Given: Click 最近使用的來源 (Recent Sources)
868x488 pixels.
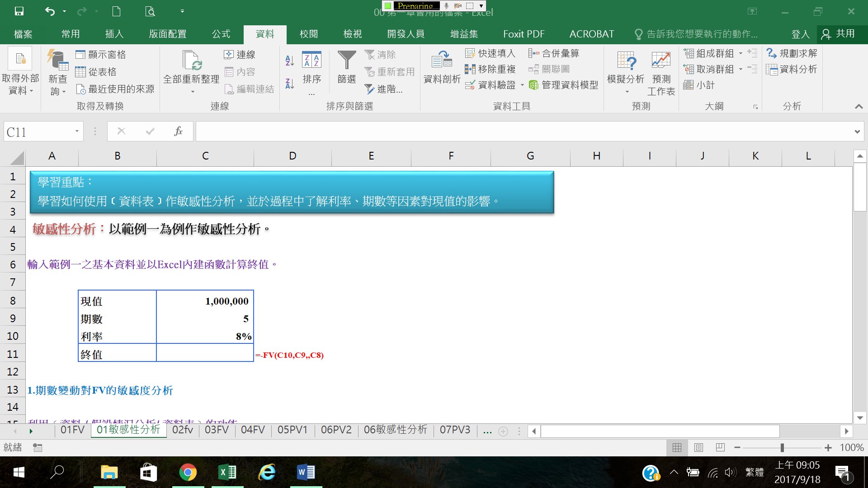Looking at the screenshot, I should tap(115, 89).
